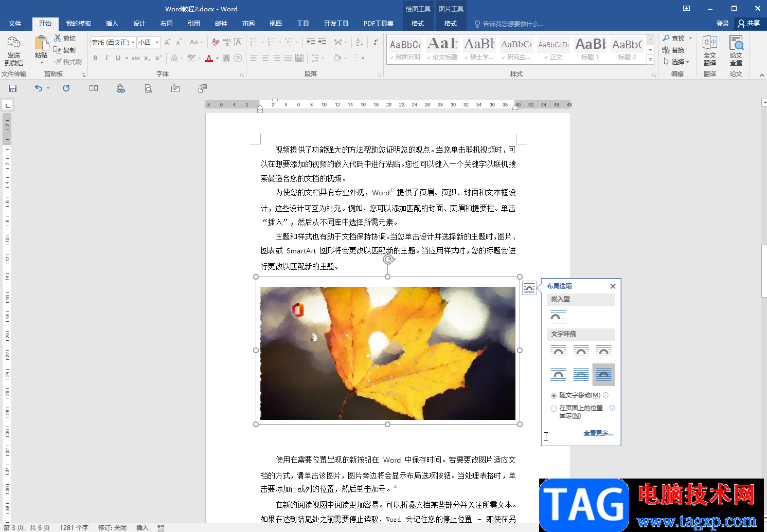767x532 pixels.
Task: Click the 告诉我您想要做什么 search box
Action: (513, 24)
